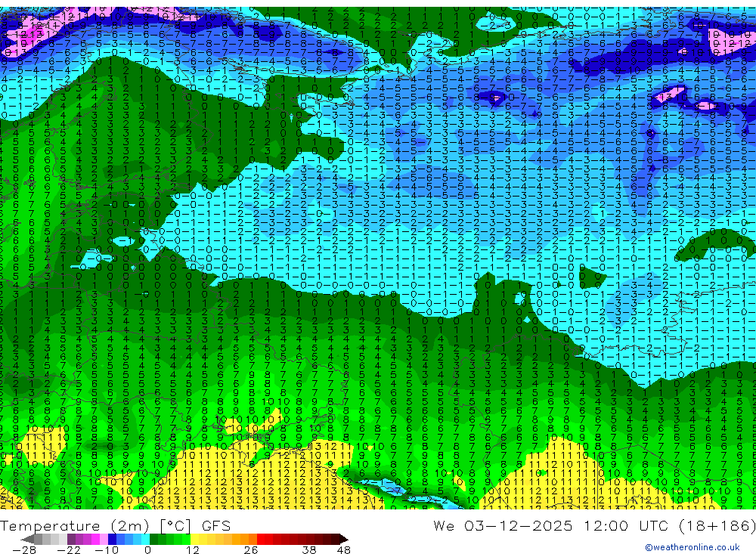Click the yellow segment of the temperature color scale
Viewport: 756px width, 554px height.
pyautogui.click(x=194, y=539)
